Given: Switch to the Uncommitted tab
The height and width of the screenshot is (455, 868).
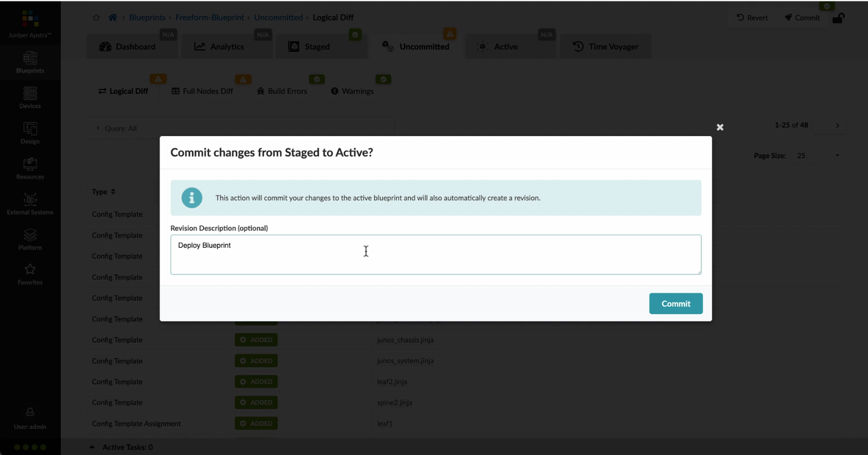Looking at the screenshot, I should [416, 47].
